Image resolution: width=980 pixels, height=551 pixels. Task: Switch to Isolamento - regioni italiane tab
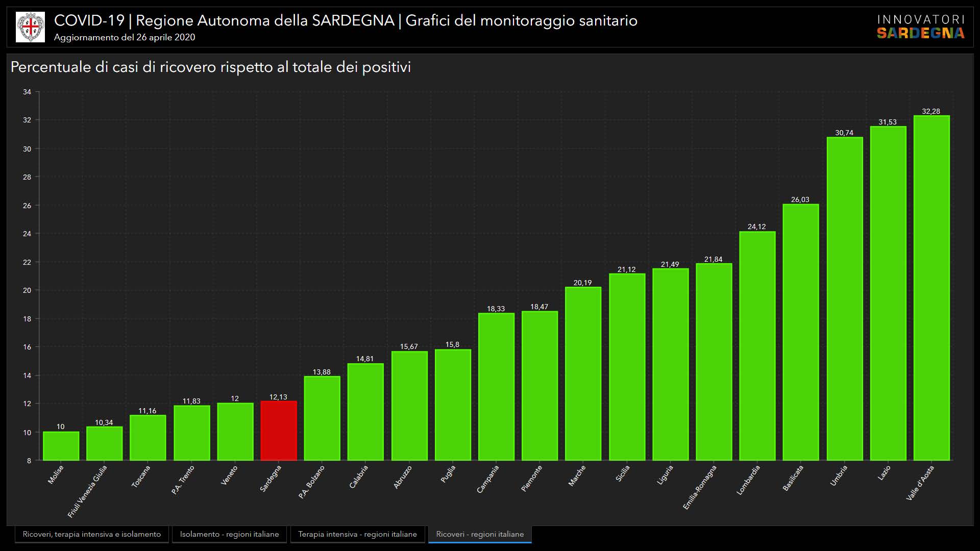click(229, 534)
